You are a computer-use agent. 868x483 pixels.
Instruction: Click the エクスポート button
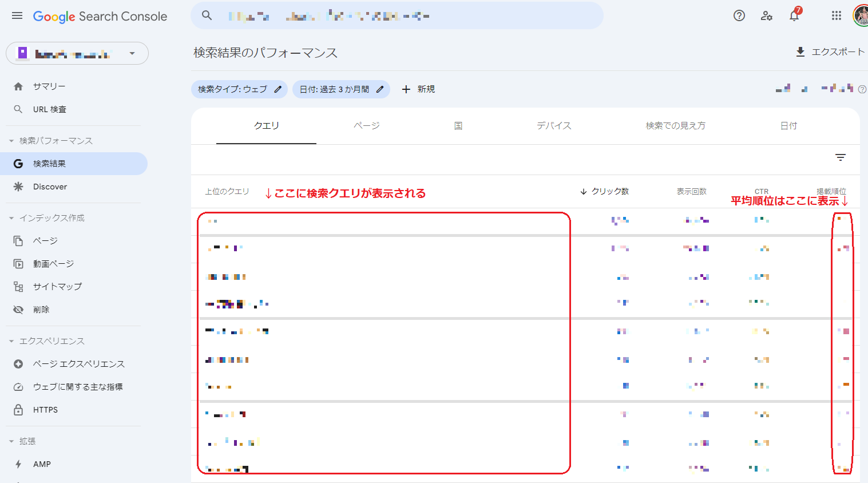(x=830, y=52)
